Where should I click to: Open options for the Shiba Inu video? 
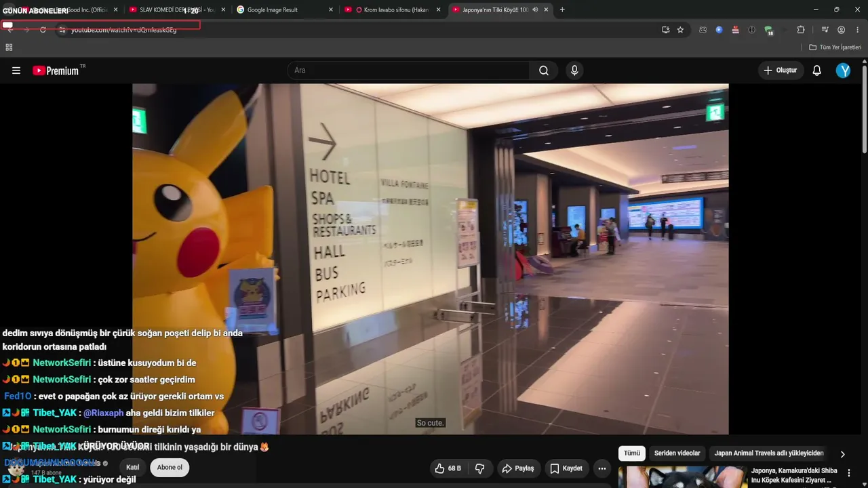tap(848, 473)
